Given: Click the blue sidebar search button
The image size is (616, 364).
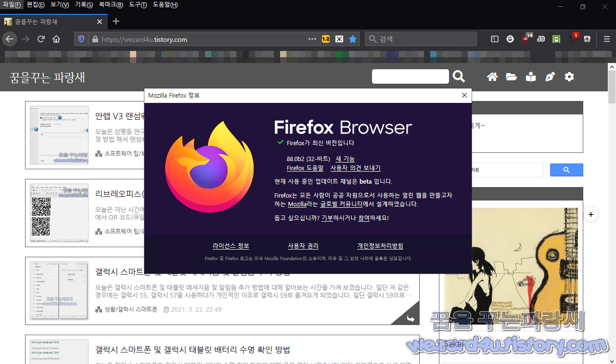Looking at the screenshot, I should (x=566, y=170).
